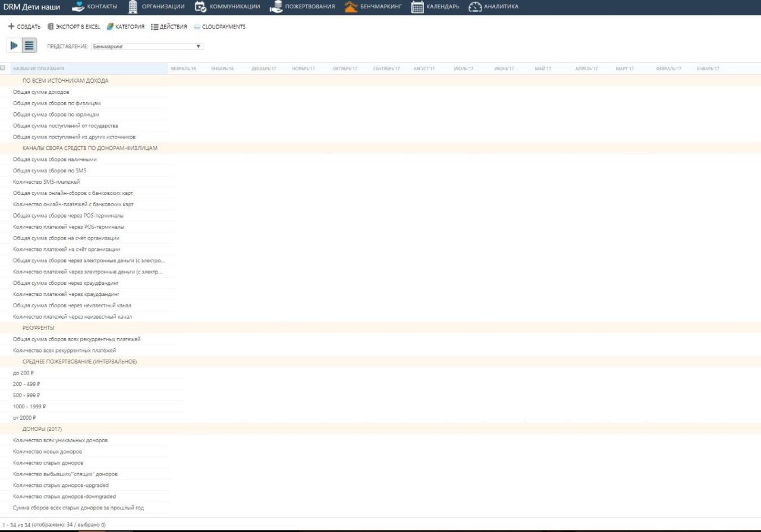Screen dimensions: 761x532
Task: Click Экспорт в Excel button
Action: click(x=74, y=27)
